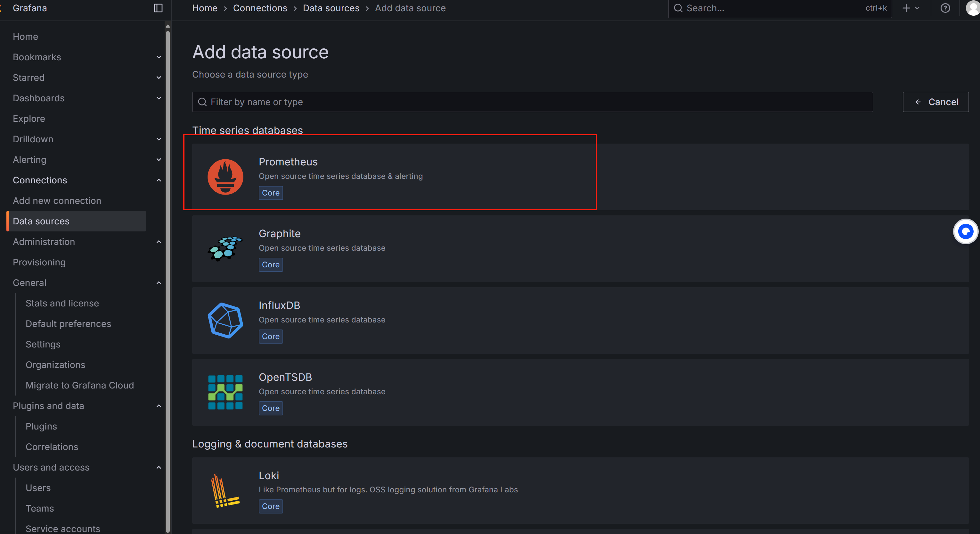Open Default preferences page
The height and width of the screenshot is (534, 980).
point(69,324)
